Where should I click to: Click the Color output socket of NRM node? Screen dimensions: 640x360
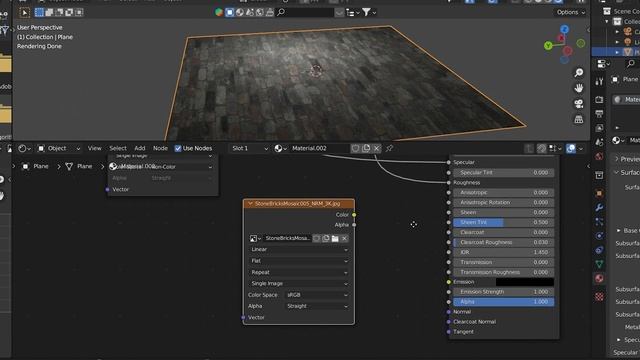(354, 215)
